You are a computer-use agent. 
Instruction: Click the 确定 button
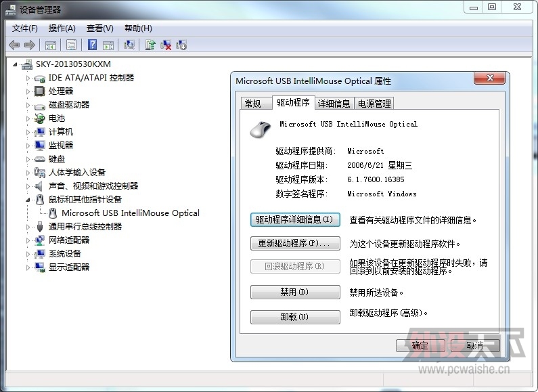pyautogui.click(x=420, y=346)
